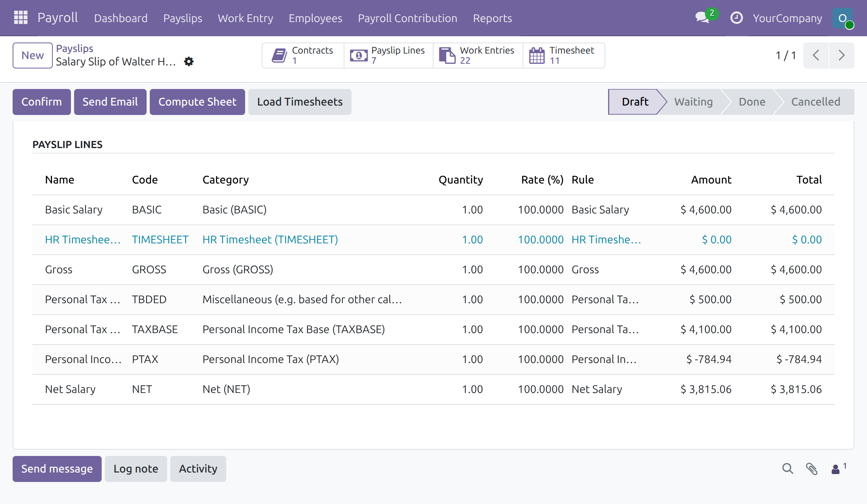
Task: Click the paperclip attachments icon
Action: [811, 469]
